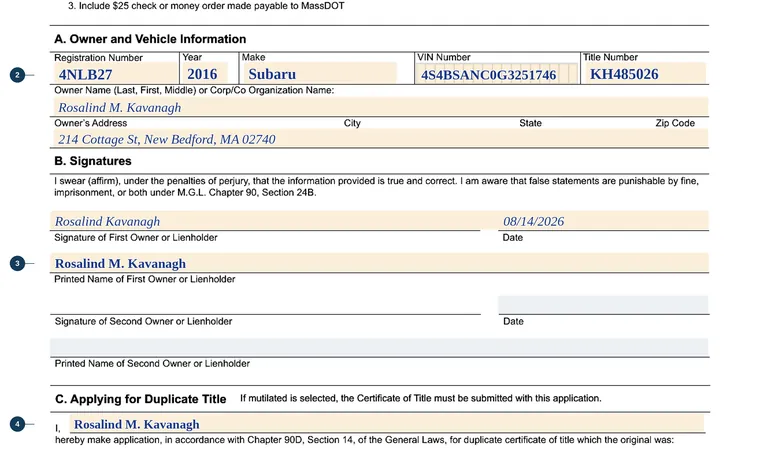Click the 'Signature of First Owner or Lienholder' label
Image resolution: width=760 pixels, height=456 pixels.
click(x=136, y=237)
